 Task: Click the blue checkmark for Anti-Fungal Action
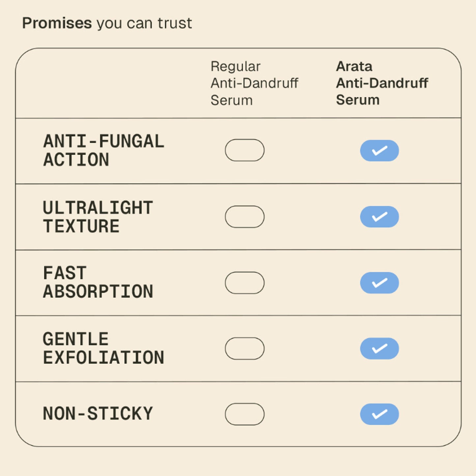(x=379, y=151)
